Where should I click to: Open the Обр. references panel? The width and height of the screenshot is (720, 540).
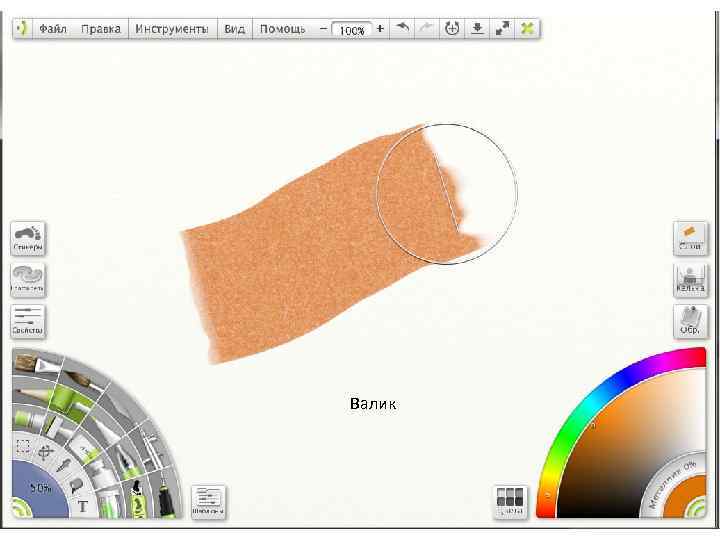691,321
